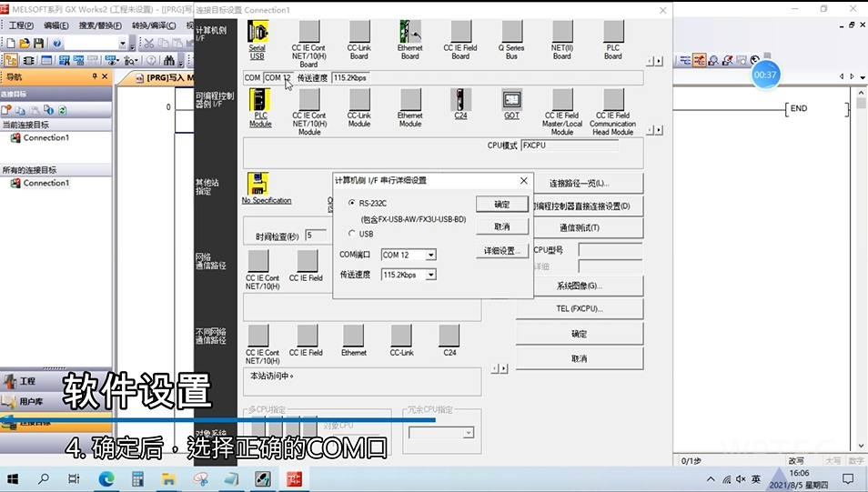
Task: Open taskbar search
Action: point(43,478)
